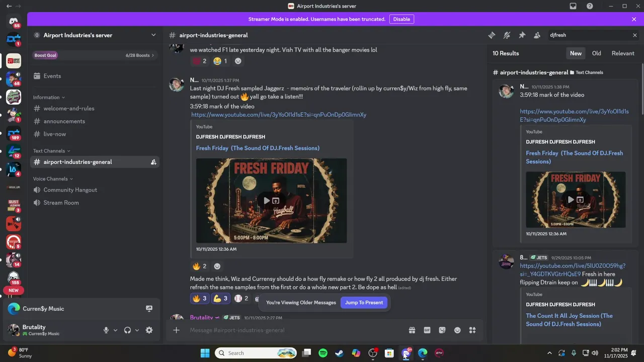
Task: Play the Fresh Friday video in chat
Action: 266,201
